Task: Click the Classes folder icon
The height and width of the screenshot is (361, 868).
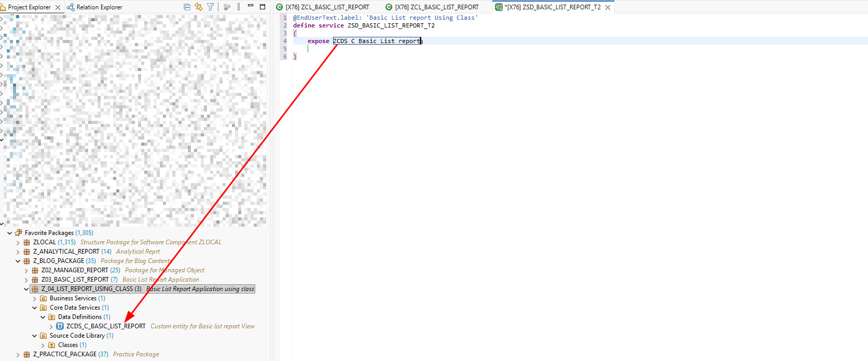Action: coord(52,345)
